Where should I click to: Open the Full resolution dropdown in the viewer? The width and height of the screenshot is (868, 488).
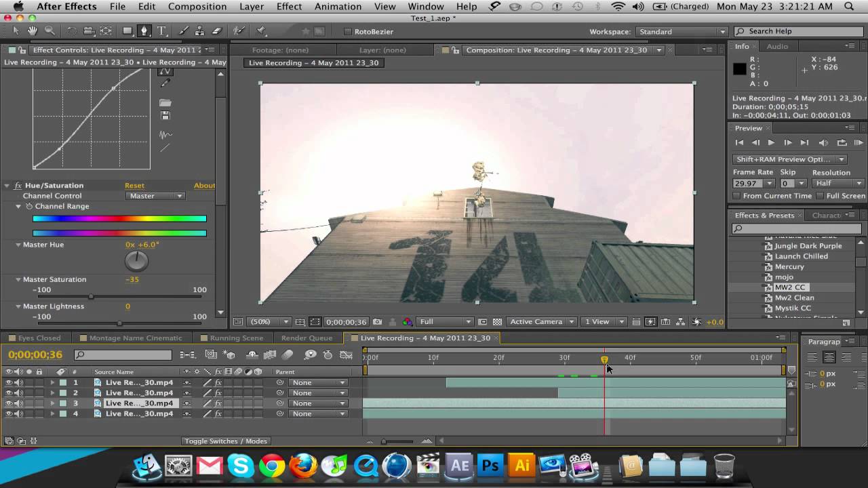pyautogui.click(x=445, y=322)
